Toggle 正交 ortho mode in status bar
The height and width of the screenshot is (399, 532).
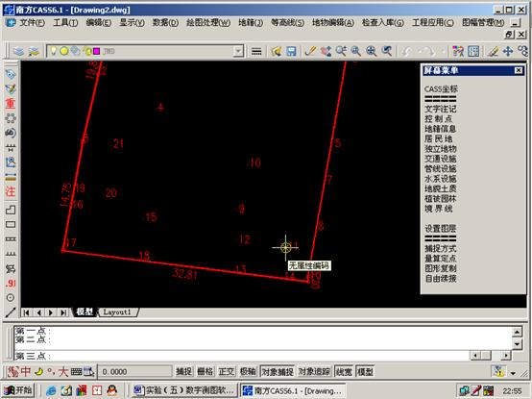[227, 371]
